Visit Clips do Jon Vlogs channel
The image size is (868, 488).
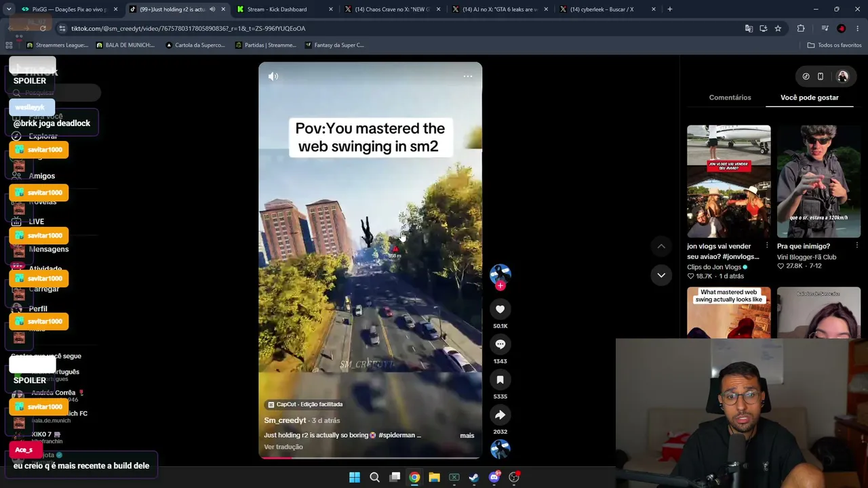pos(714,267)
